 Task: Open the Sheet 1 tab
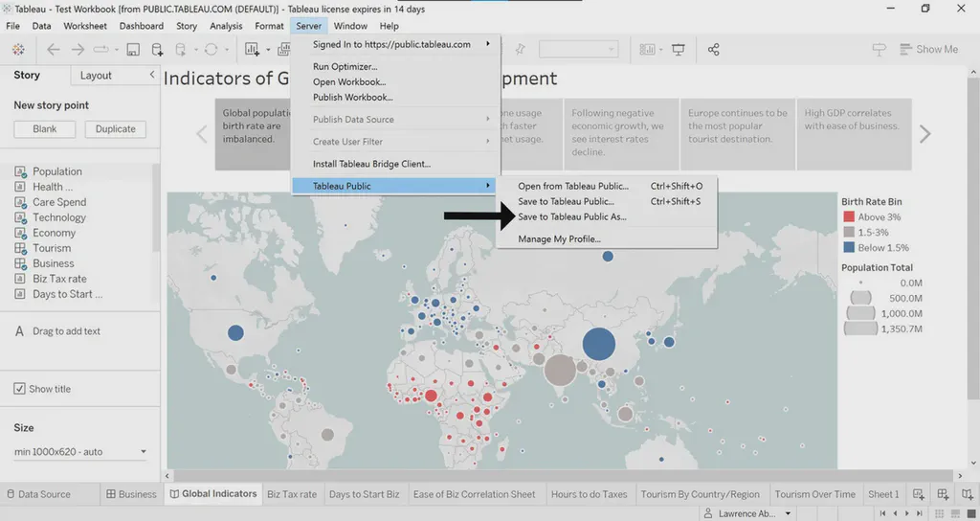tap(883, 494)
